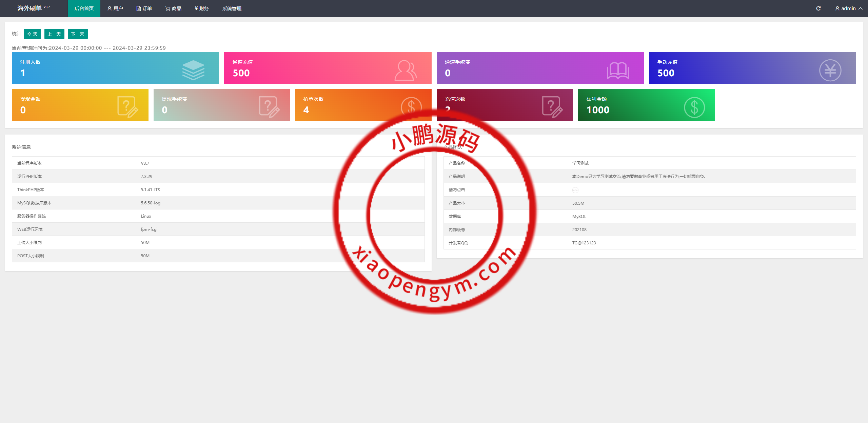The width and height of the screenshot is (868, 423).
Task: Click the 海外刷单 V3.7 logo
Action: (x=32, y=8)
